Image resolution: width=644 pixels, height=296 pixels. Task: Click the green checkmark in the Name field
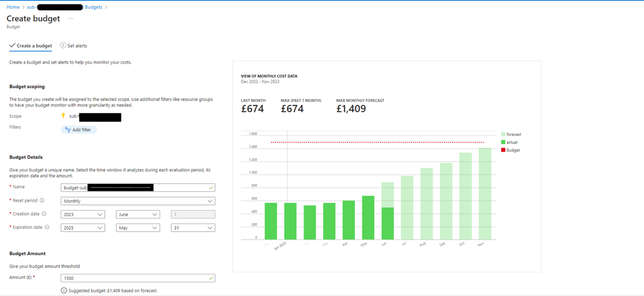coord(210,187)
